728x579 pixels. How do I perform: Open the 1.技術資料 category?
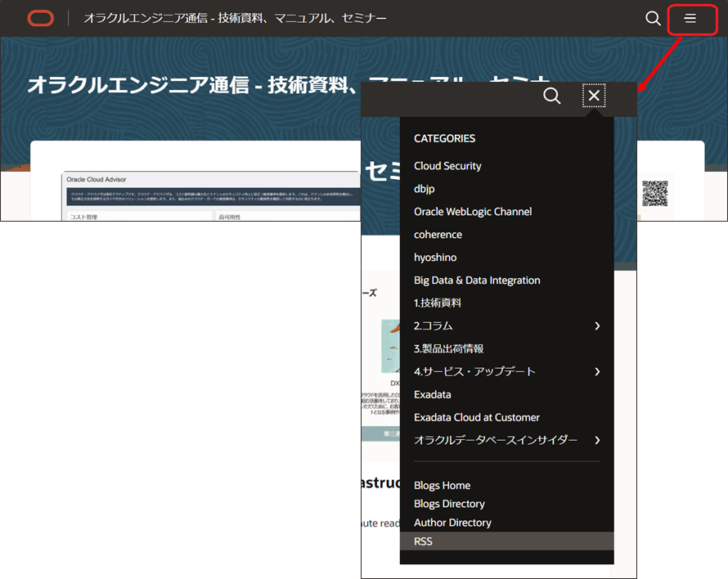pyautogui.click(x=438, y=303)
